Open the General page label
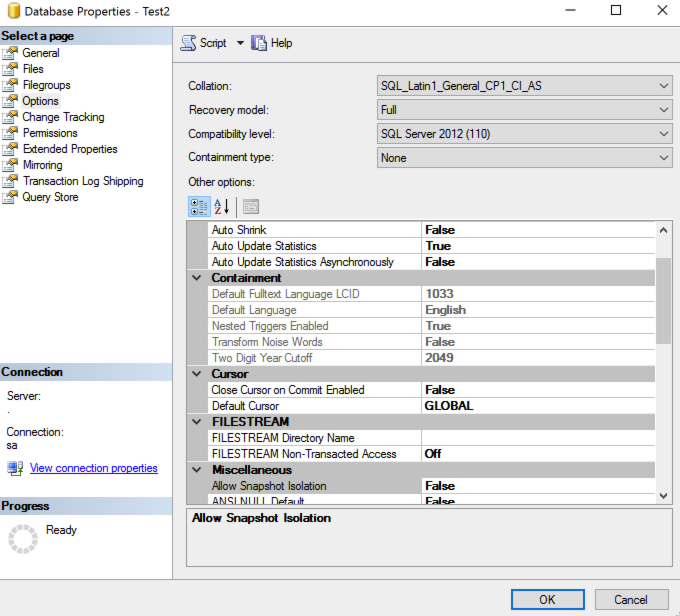Screen dimensions: 680x616 (x=41, y=53)
